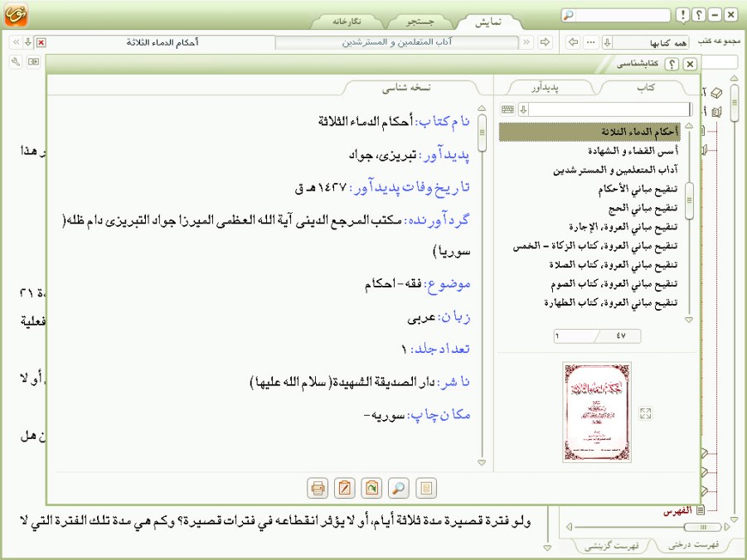Select the نسخه شناسی tab
The image size is (747, 560).
(x=406, y=88)
